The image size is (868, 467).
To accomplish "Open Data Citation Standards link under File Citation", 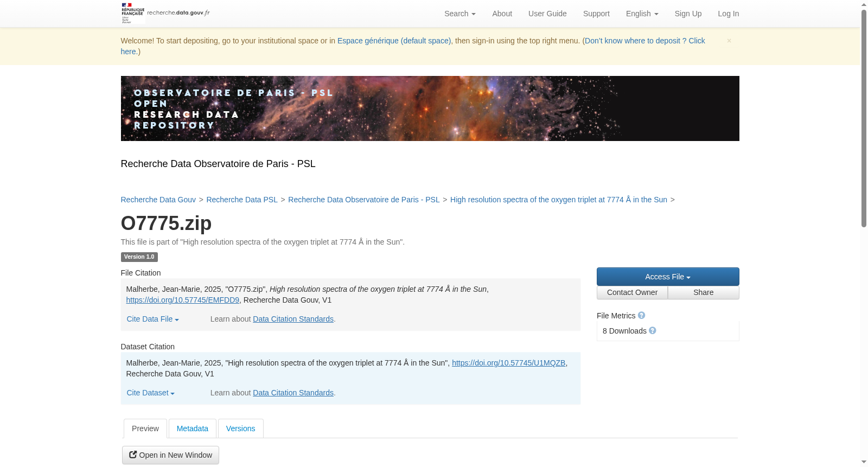I will point(293,319).
